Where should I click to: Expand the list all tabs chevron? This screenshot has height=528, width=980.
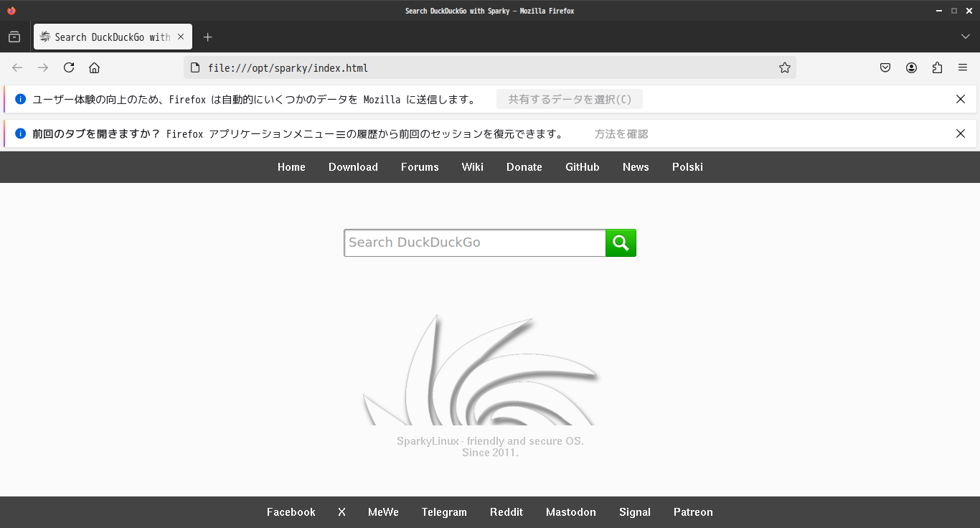[966, 37]
